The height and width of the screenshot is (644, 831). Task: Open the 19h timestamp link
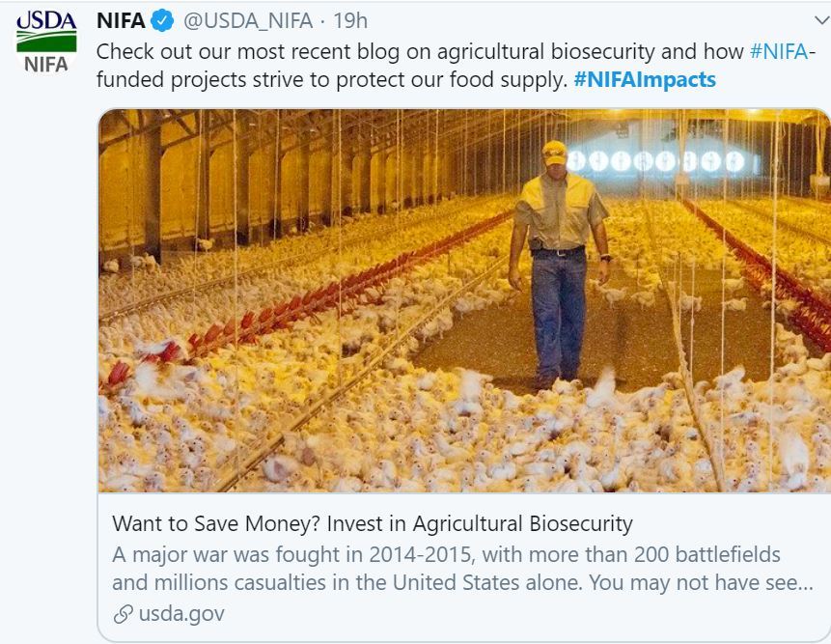pos(349,21)
